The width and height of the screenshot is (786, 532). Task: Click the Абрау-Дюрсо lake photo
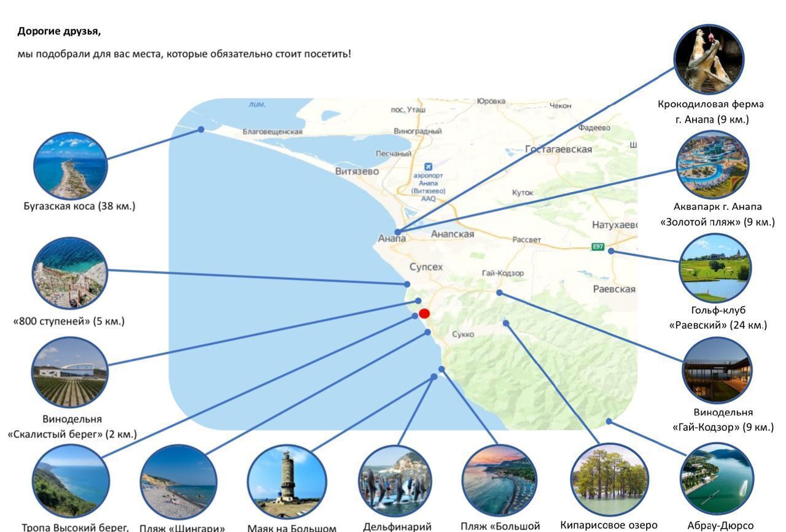(717, 479)
